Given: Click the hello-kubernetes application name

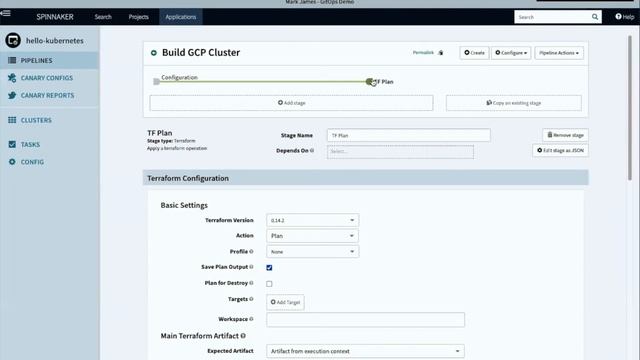Looking at the screenshot, I should point(55,41).
